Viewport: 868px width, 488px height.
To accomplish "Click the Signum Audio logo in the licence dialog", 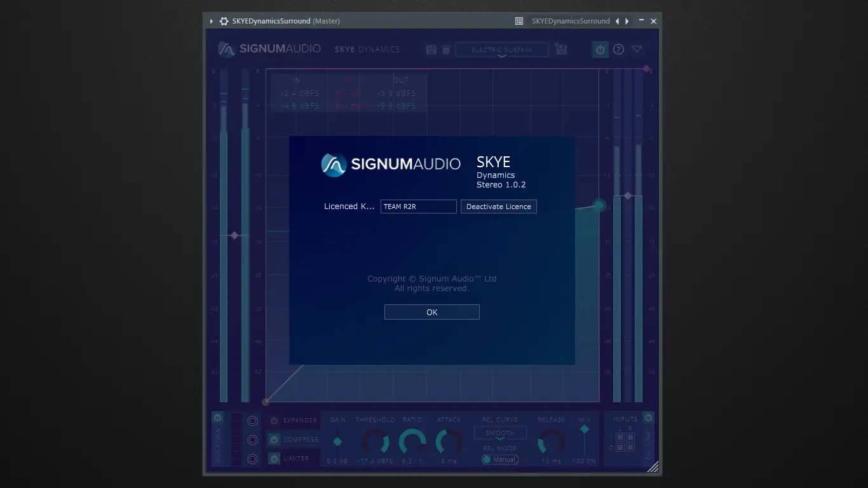I will (x=391, y=165).
